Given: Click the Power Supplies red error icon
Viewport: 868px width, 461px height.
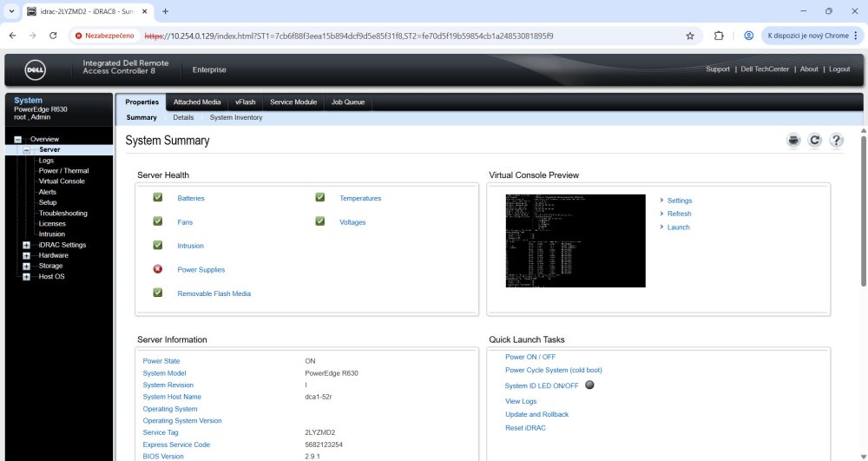Looking at the screenshot, I should tap(158, 269).
